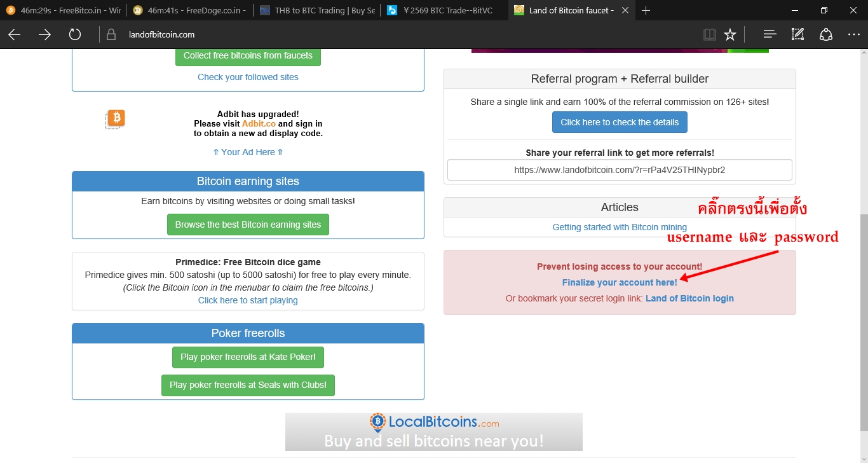Make a Web Note pen icon
The width and height of the screenshot is (868, 463).
[x=797, y=35]
